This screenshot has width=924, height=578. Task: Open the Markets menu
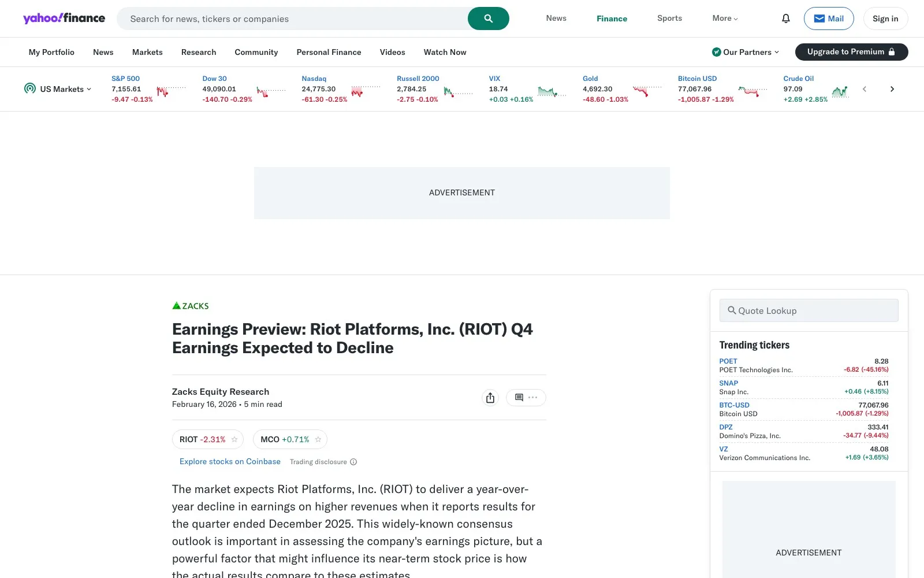tap(147, 52)
